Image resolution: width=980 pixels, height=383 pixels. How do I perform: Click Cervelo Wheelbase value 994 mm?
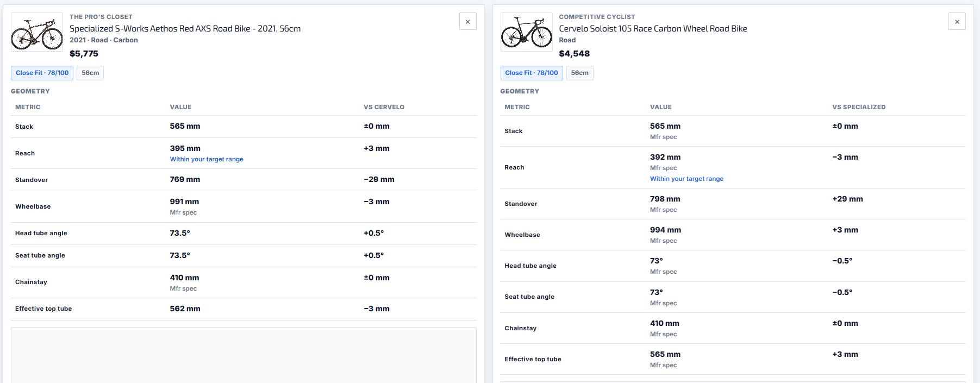pyautogui.click(x=665, y=230)
